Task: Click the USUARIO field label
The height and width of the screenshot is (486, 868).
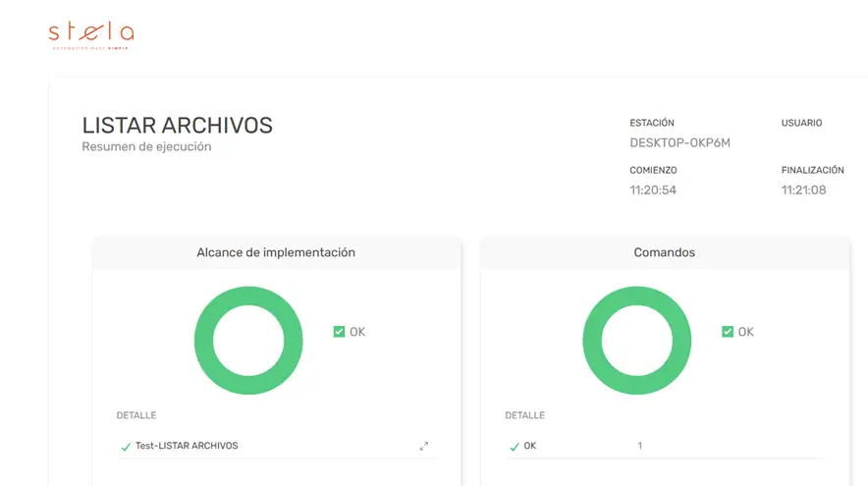Action: 801,124
